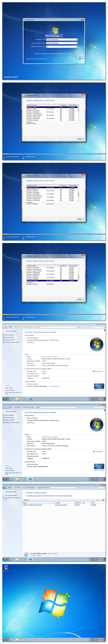Open Windows Explorer from the taskbar under the Ultimate system window
The width and height of the screenshot is (108, 644).
(x=18, y=479)
